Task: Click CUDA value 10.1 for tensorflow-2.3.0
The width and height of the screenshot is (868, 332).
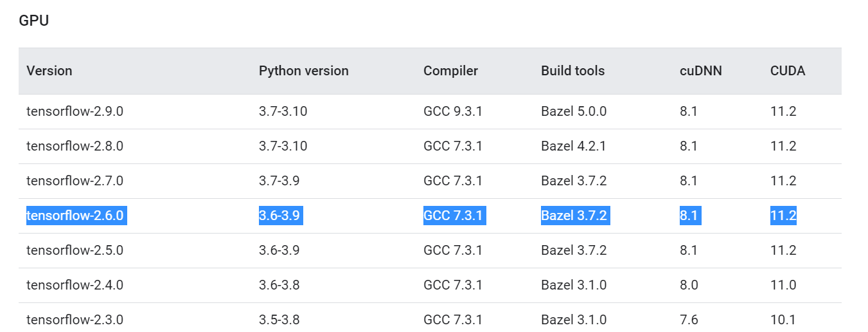Action: point(783,320)
